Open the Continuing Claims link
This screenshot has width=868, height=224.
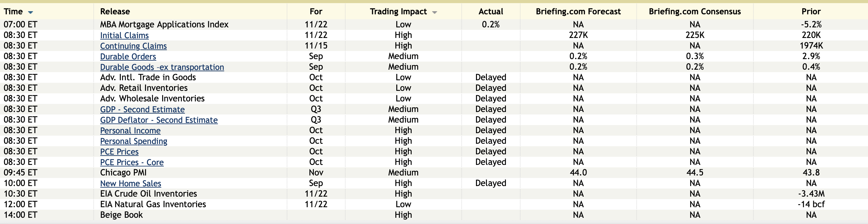tap(134, 46)
